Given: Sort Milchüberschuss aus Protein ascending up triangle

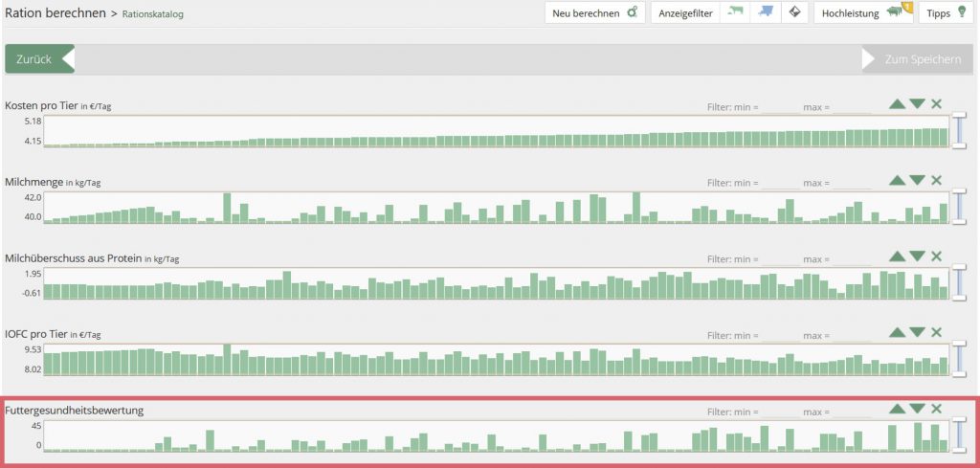Looking at the screenshot, I should [x=897, y=256].
